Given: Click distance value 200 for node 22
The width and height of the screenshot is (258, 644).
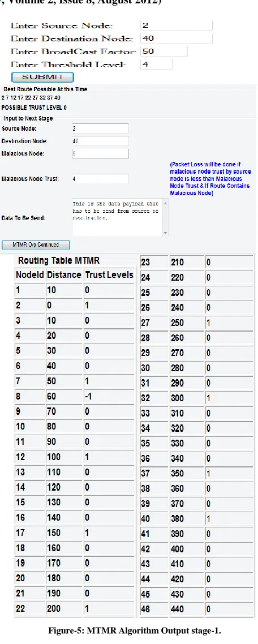Looking at the screenshot, I should [54, 609].
